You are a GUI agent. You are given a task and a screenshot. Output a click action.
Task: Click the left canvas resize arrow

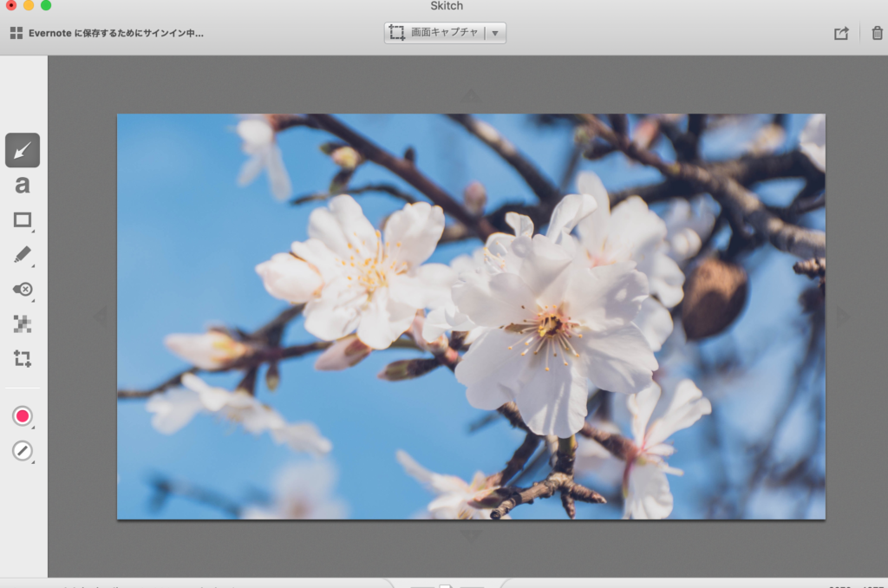(x=100, y=317)
